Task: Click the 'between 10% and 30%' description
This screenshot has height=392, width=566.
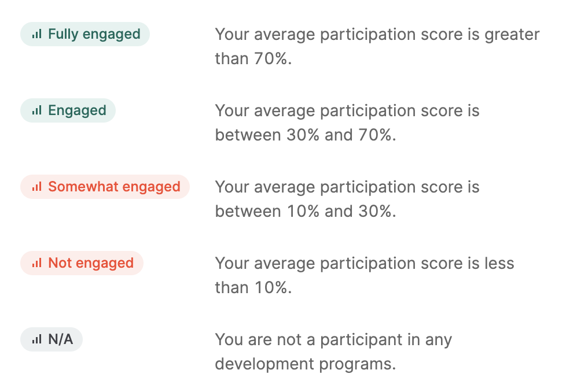Action: [x=306, y=212]
